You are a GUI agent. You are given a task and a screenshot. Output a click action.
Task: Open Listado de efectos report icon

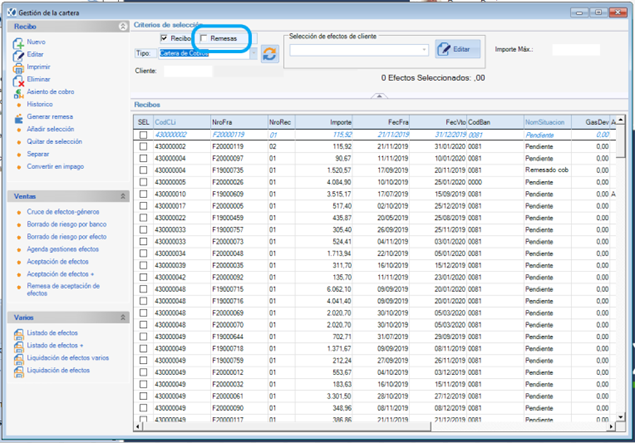point(19,334)
